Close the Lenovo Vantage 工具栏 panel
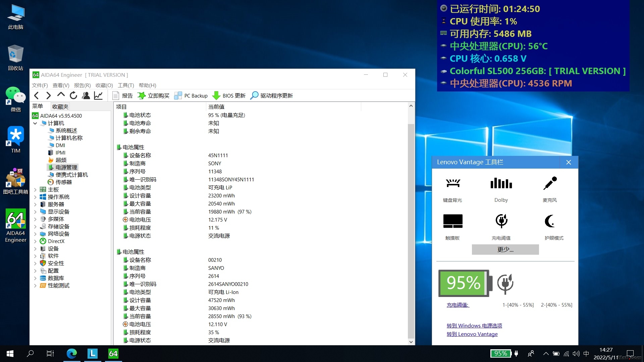This screenshot has width=644, height=362. click(569, 162)
